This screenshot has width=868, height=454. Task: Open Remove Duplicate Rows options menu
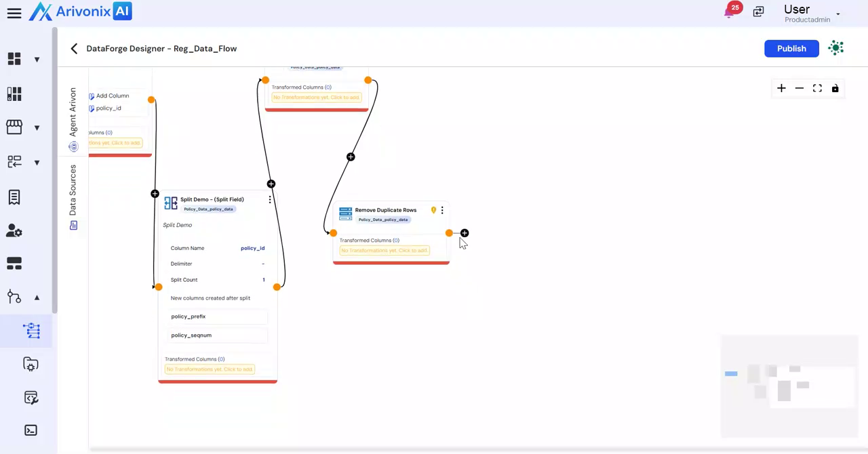point(442,211)
